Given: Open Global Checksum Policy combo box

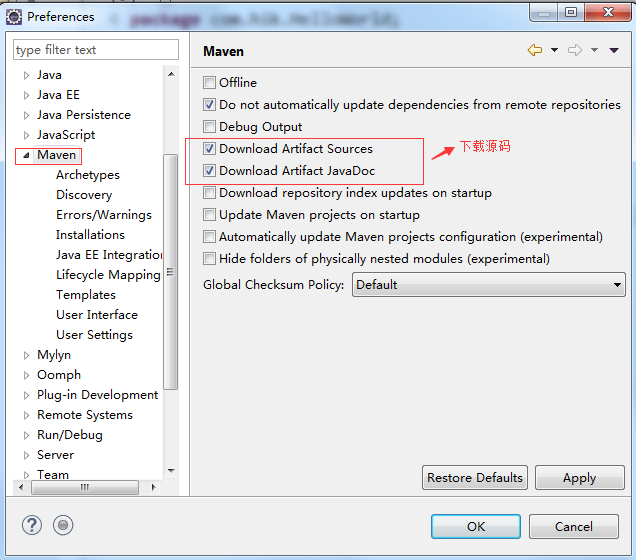Looking at the screenshot, I should 488,285.
